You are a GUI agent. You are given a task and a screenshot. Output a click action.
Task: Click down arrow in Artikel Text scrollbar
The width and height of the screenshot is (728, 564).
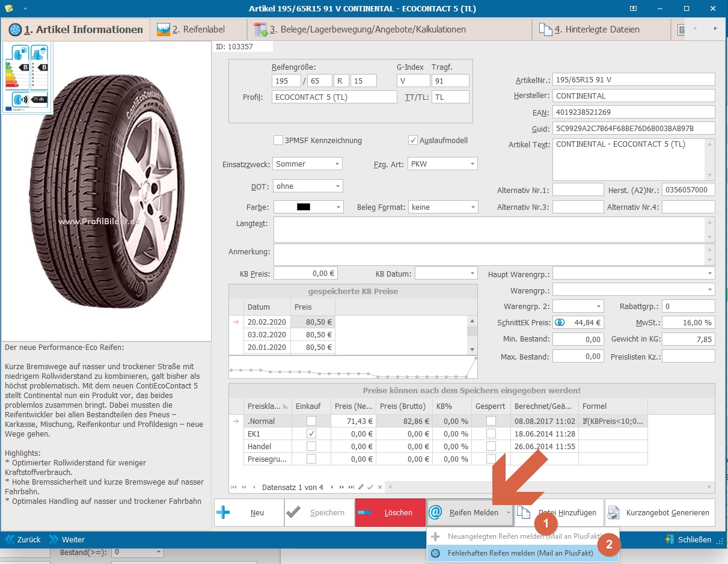coord(711,175)
